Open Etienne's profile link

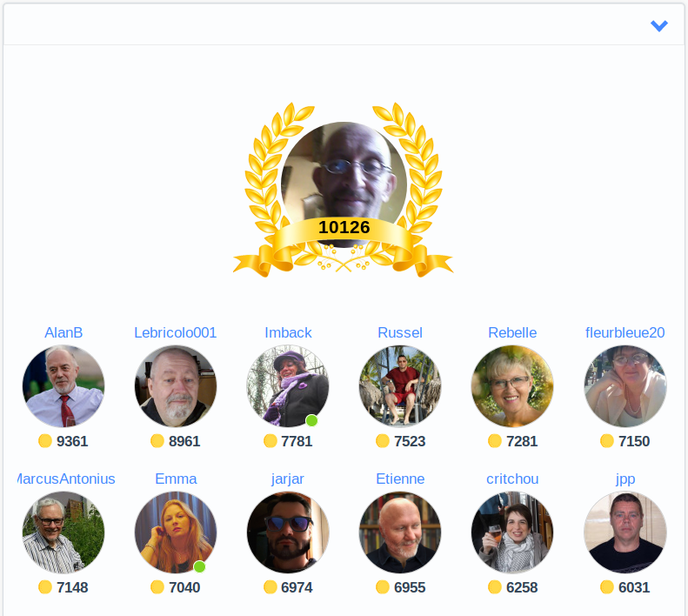[x=400, y=479]
